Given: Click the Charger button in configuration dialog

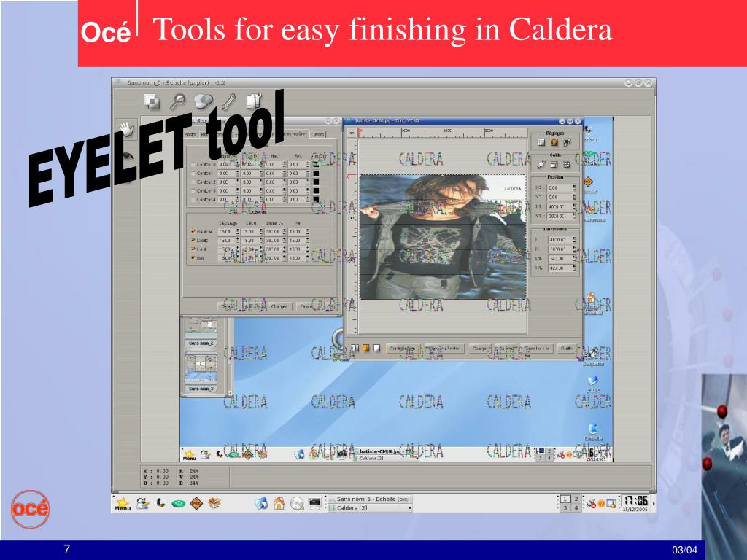Looking at the screenshot, I should click(279, 307).
